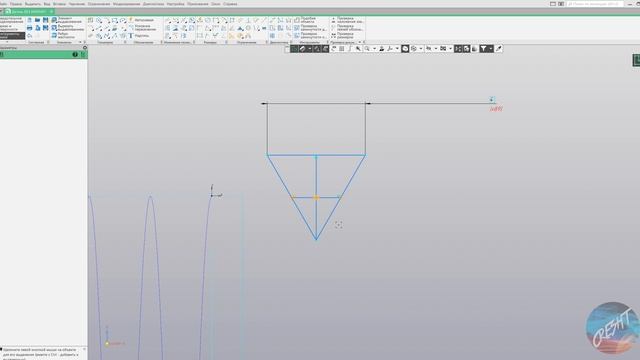Expand the selection filter dropdown arrow
The width and height of the screenshot is (640, 360).
pyautogui.click(x=491, y=49)
